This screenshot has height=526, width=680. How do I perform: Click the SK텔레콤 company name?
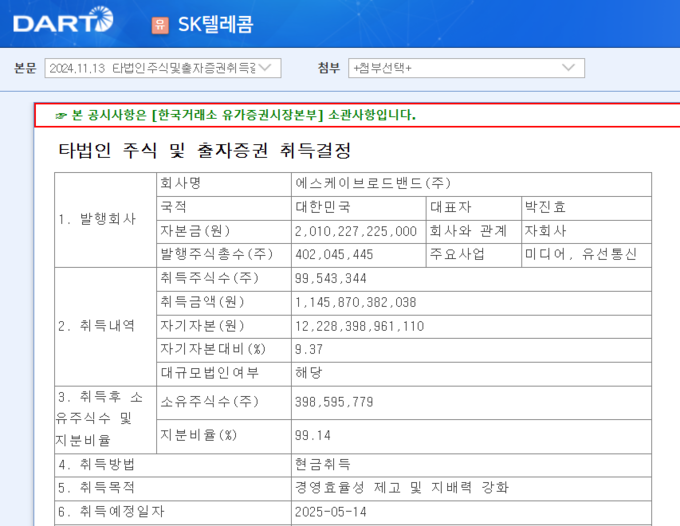click(x=216, y=24)
